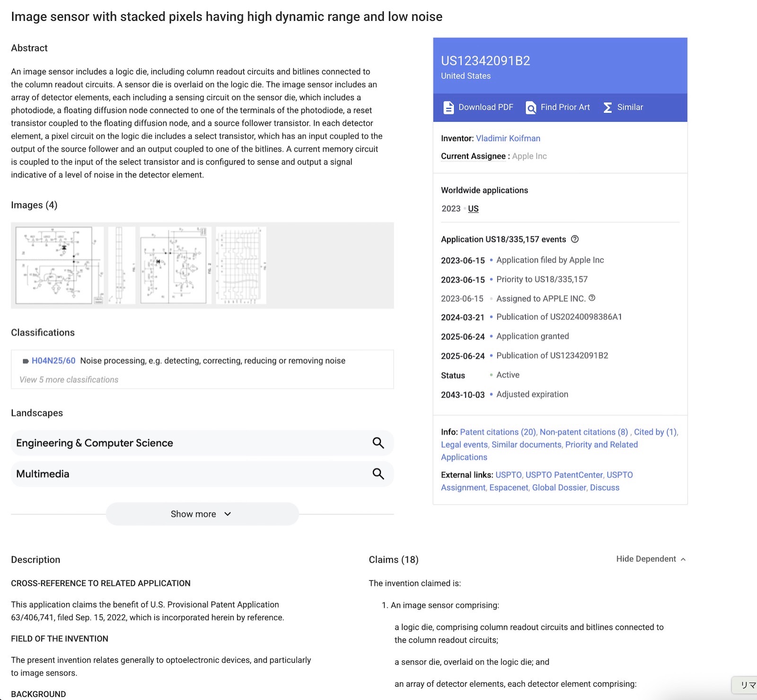The width and height of the screenshot is (757, 700).
Task: Open the USPTO PatentCenter external link
Action: pyautogui.click(x=564, y=475)
